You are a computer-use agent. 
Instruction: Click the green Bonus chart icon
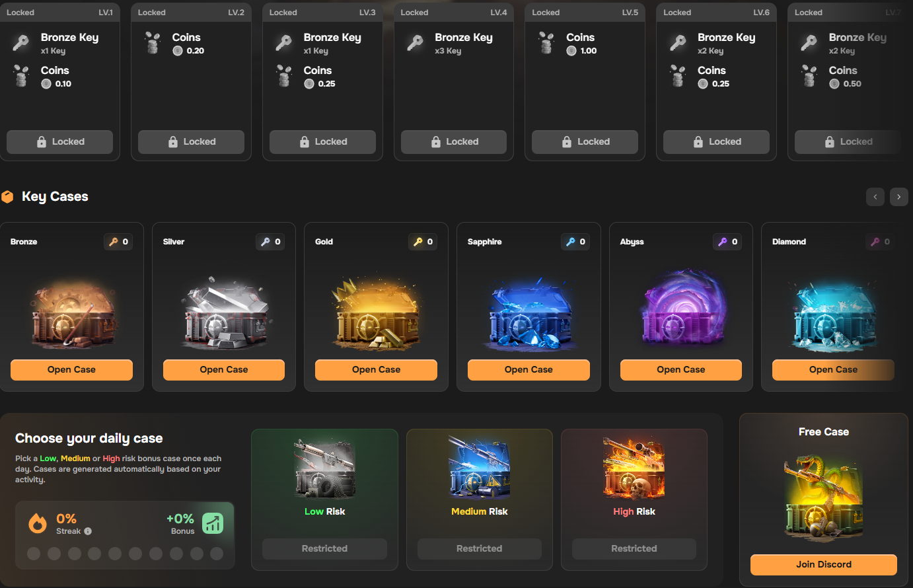click(x=212, y=523)
